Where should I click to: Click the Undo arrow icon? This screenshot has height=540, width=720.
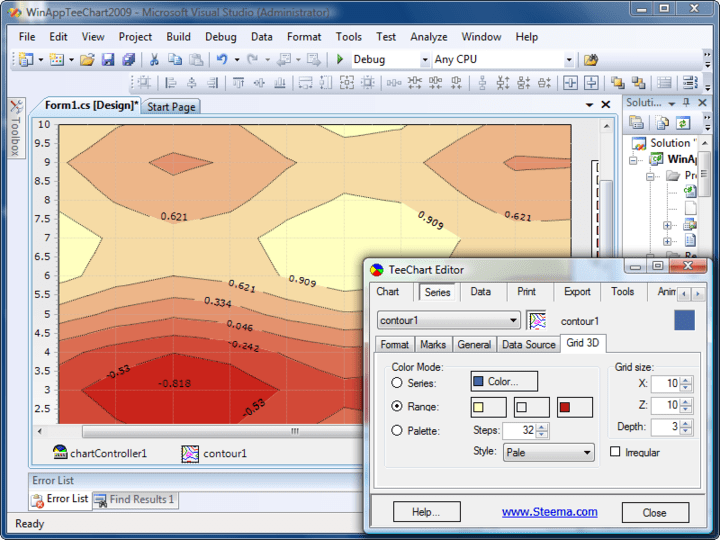[221, 60]
